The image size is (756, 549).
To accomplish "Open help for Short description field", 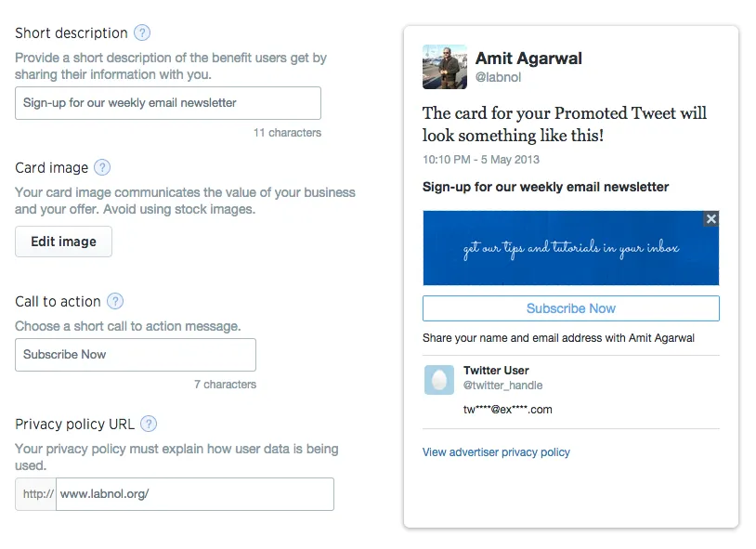I will (142, 33).
